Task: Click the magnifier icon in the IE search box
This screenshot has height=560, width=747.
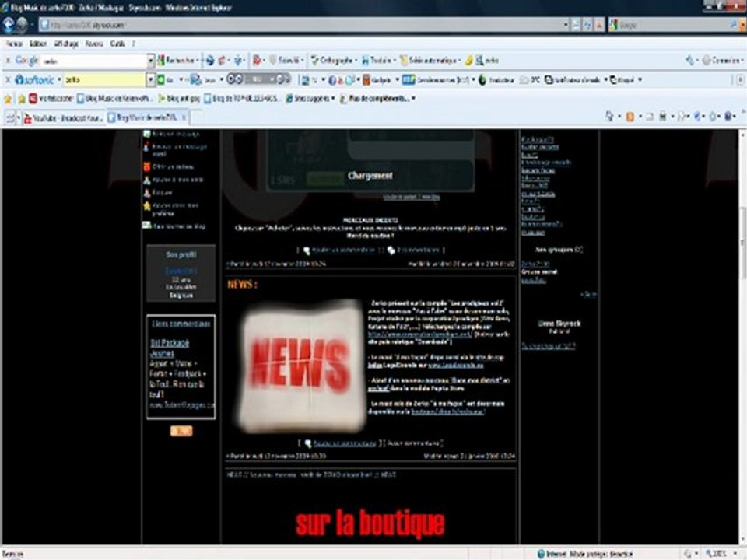Action: (x=734, y=25)
